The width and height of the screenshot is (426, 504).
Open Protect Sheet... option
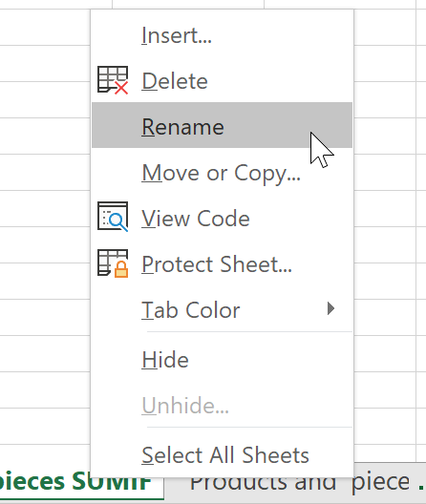[x=222, y=264]
